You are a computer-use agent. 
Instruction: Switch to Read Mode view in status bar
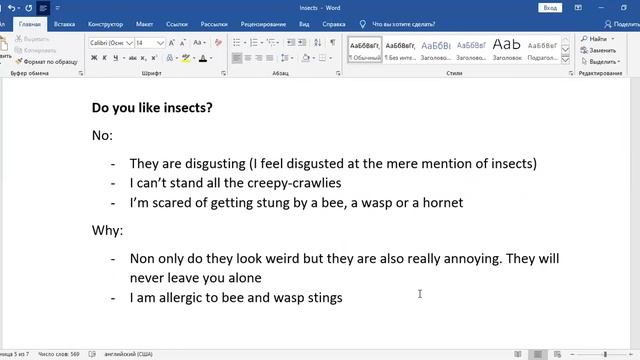pyautogui.click(x=518, y=354)
